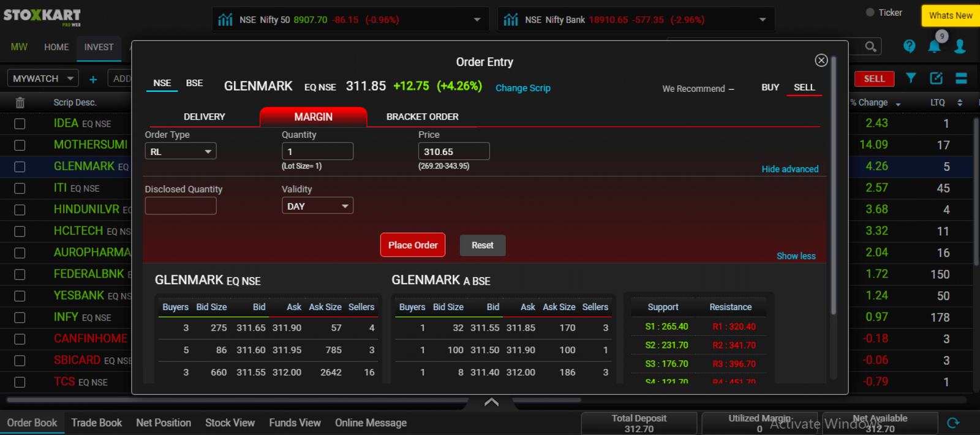Open the MYWATCH watchlist dropdown
The height and width of the screenshot is (435, 980).
click(x=43, y=78)
